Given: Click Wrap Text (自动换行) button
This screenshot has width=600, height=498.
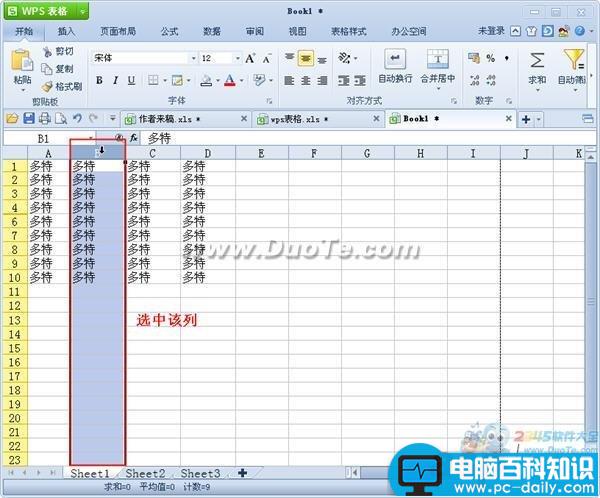Looking at the screenshot, I should coord(395,66).
